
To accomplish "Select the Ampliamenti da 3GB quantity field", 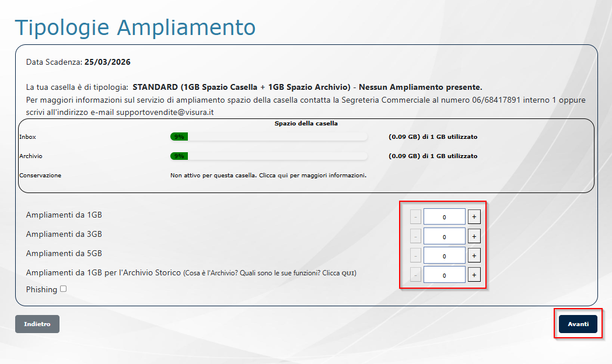I will [444, 236].
